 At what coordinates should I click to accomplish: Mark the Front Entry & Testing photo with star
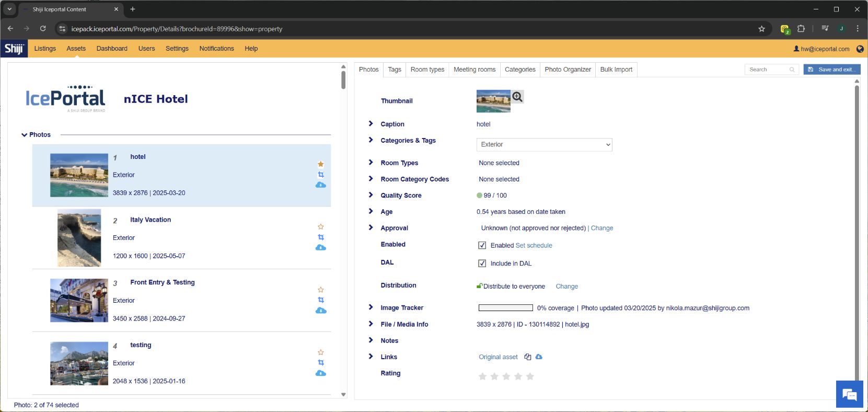click(321, 290)
